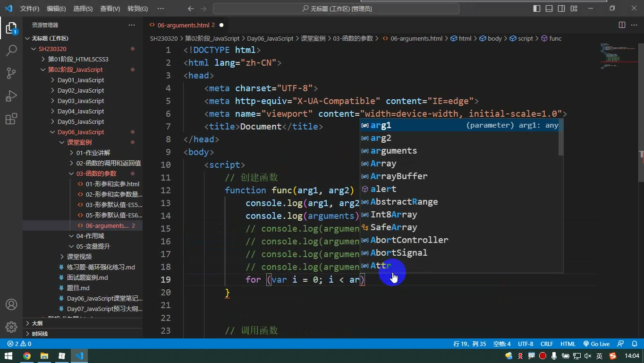Click the Go Live status bar button
Screen dimensions: 644x363
[x=596, y=344]
